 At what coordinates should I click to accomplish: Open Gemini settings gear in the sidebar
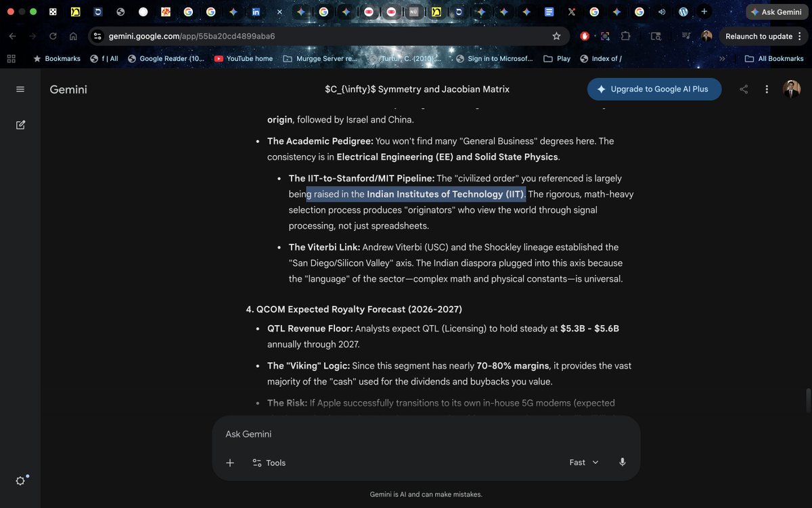[x=20, y=481]
